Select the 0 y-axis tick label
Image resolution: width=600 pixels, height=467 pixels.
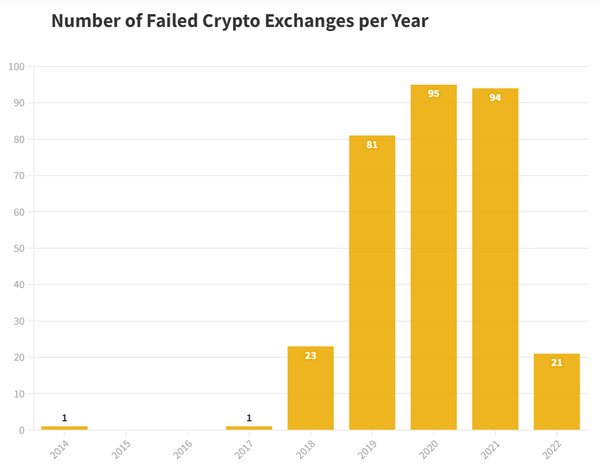click(22, 430)
